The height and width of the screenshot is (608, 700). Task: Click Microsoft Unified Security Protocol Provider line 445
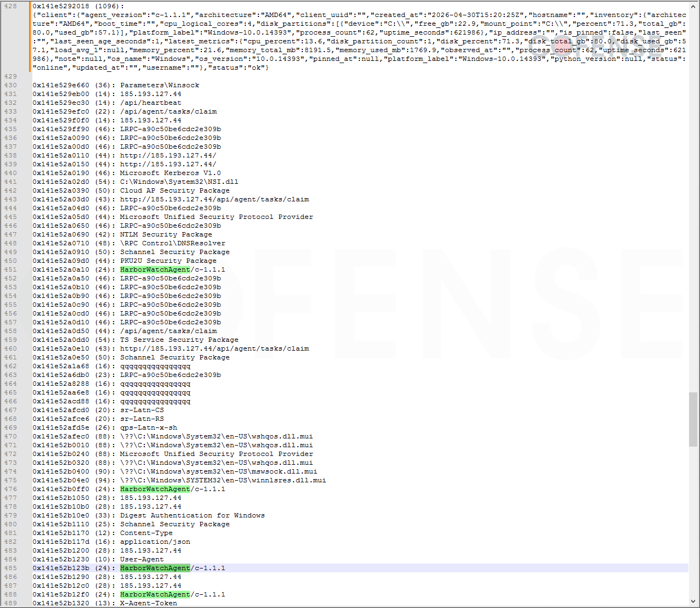pyautogui.click(x=217, y=217)
